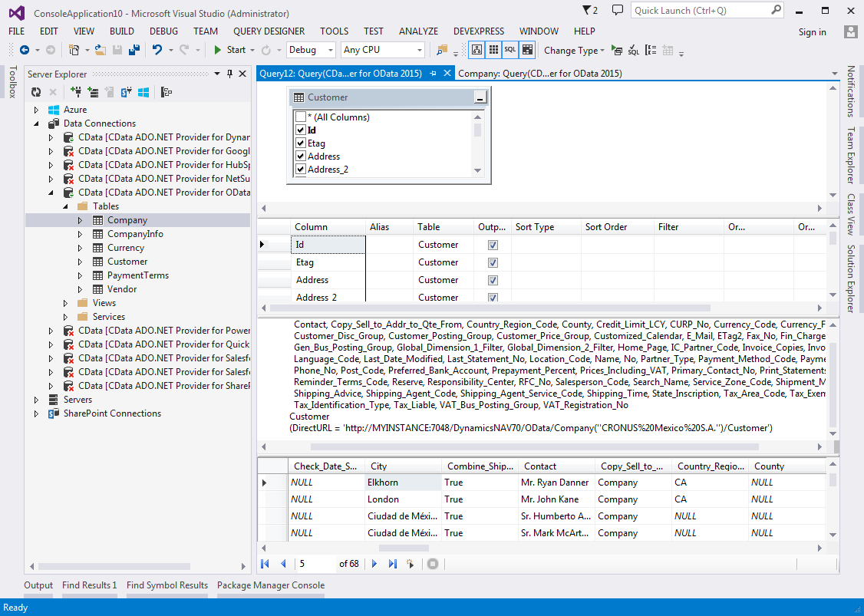Click the Quick Launch search box
This screenshot has width=864, height=616.
click(x=698, y=11)
